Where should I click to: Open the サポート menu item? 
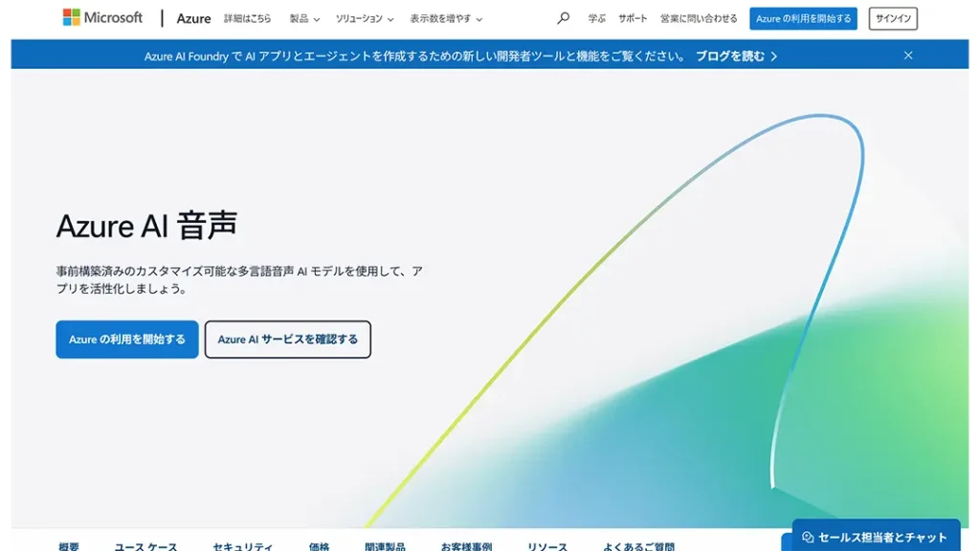point(632,17)
